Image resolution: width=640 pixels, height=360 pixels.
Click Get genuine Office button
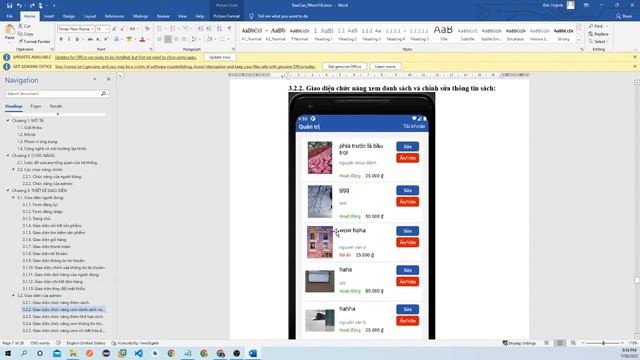click(x=344, y=66)
